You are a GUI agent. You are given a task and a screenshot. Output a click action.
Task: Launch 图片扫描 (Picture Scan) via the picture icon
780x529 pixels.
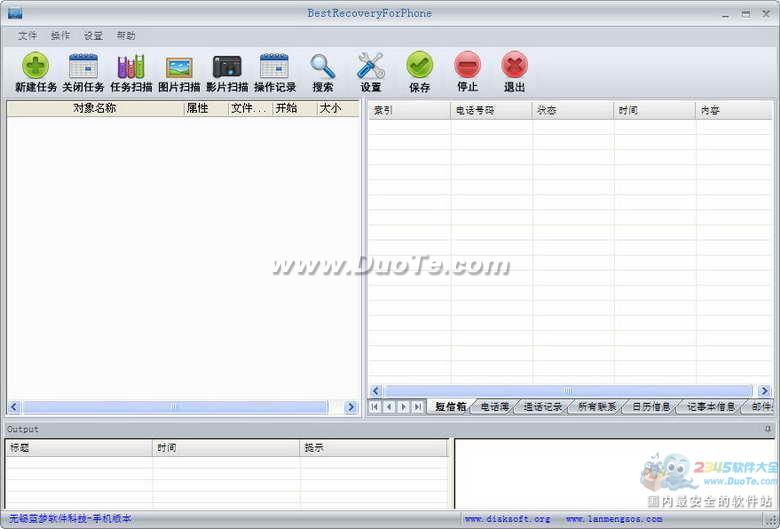point(179,67)
